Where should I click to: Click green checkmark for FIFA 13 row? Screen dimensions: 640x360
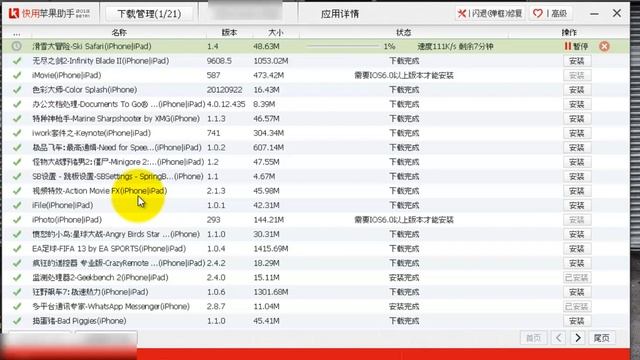pos(17,249)
